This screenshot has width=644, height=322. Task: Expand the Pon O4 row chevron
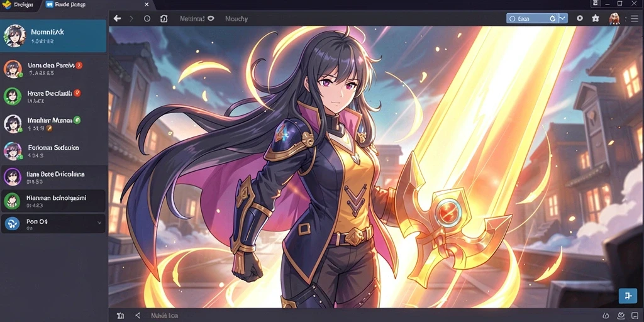point(99,223)
